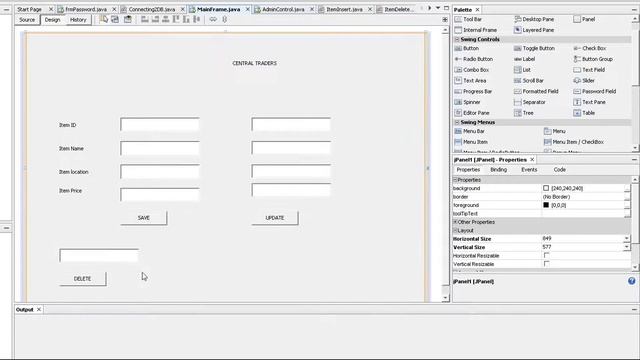
Task: Toggle Change Vertical Resizability toolbar icon
Action: click(224, 19)
